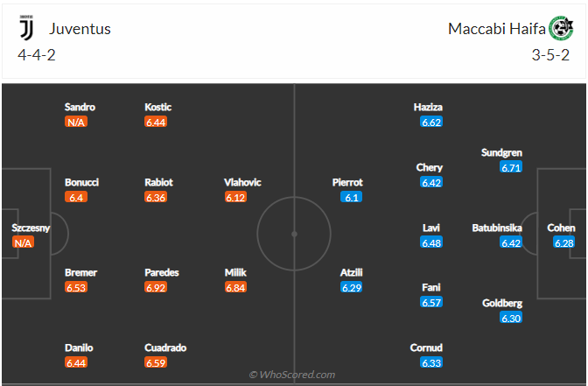This screenshot has width=588, height=386.
Task: Click Juventus 4-4-2 formation label
Action: point(37,54)
